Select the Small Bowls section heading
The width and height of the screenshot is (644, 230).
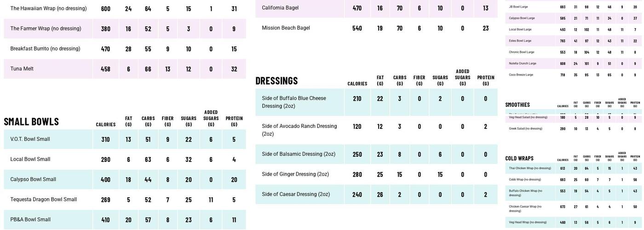[x=31, y=122]
